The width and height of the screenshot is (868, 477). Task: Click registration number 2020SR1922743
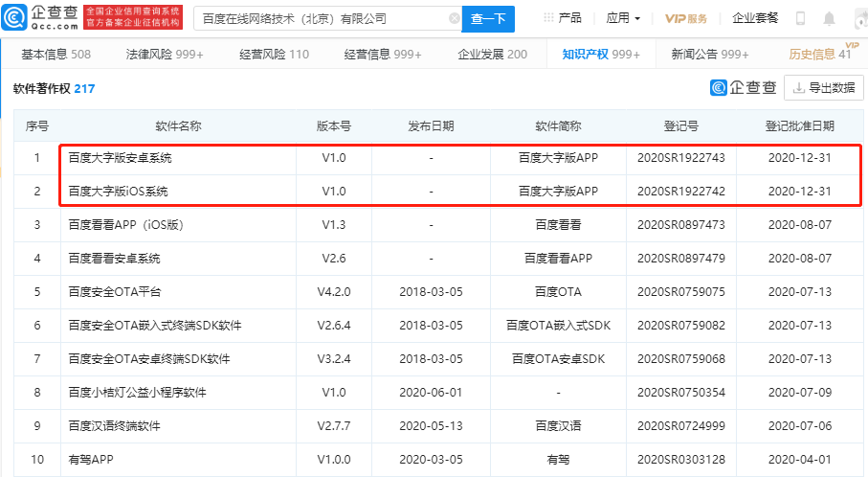[680, 158]
